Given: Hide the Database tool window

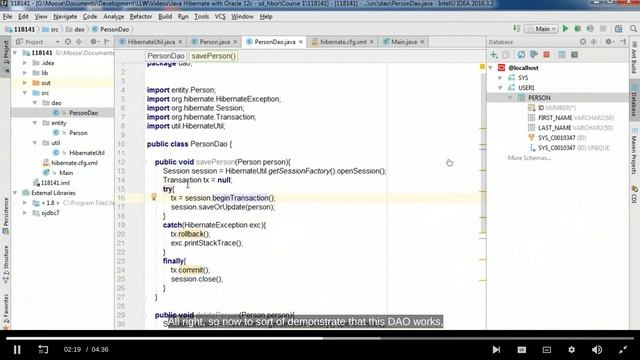Looking at the screenshot, I should point(623,42).
